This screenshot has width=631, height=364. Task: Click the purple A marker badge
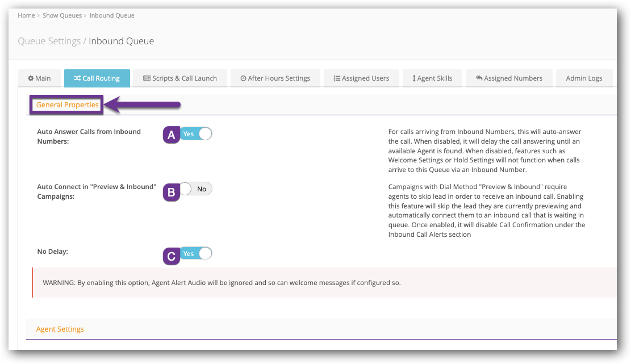171,135
